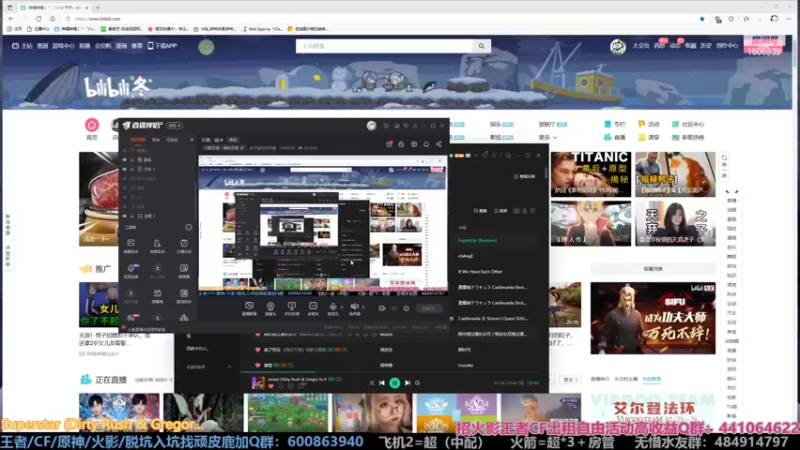Open the bell notifications in the streaming app

pos(426,144)
